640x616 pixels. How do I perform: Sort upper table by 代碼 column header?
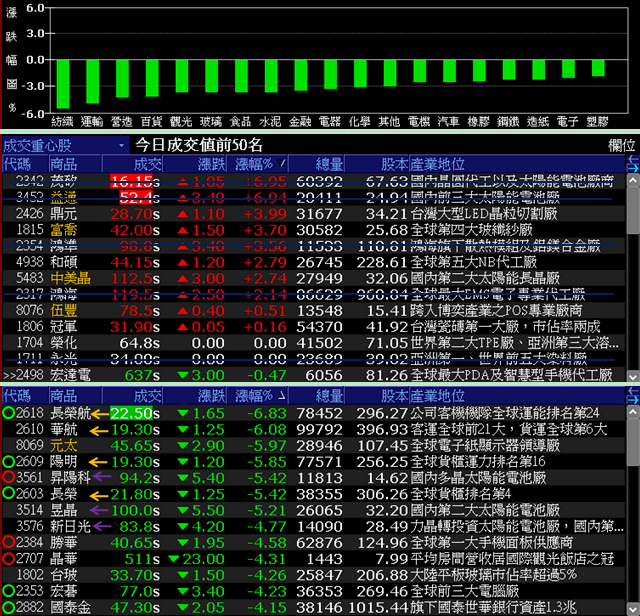tap(25, 164)
